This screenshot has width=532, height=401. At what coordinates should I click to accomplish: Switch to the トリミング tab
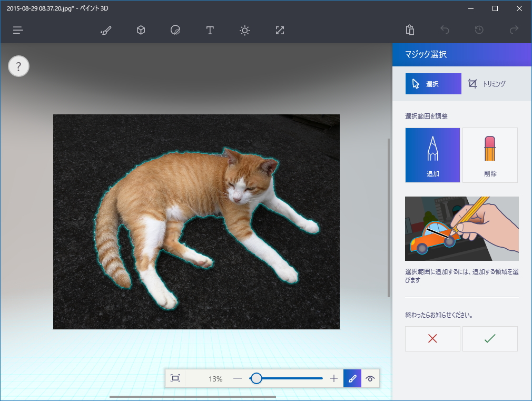pyautogui.click(x=487, y=84)
